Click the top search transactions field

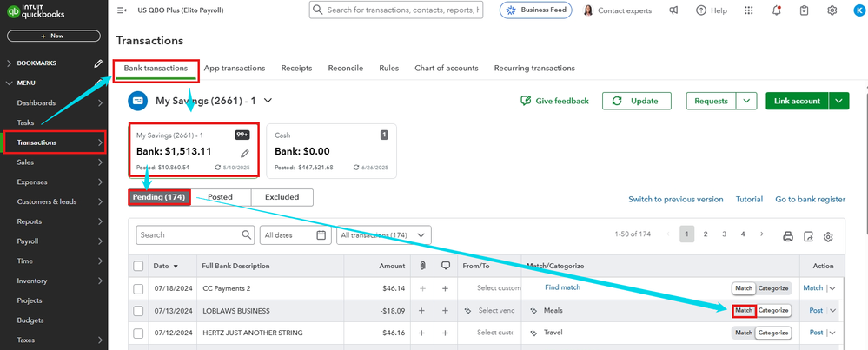(396, 10)
